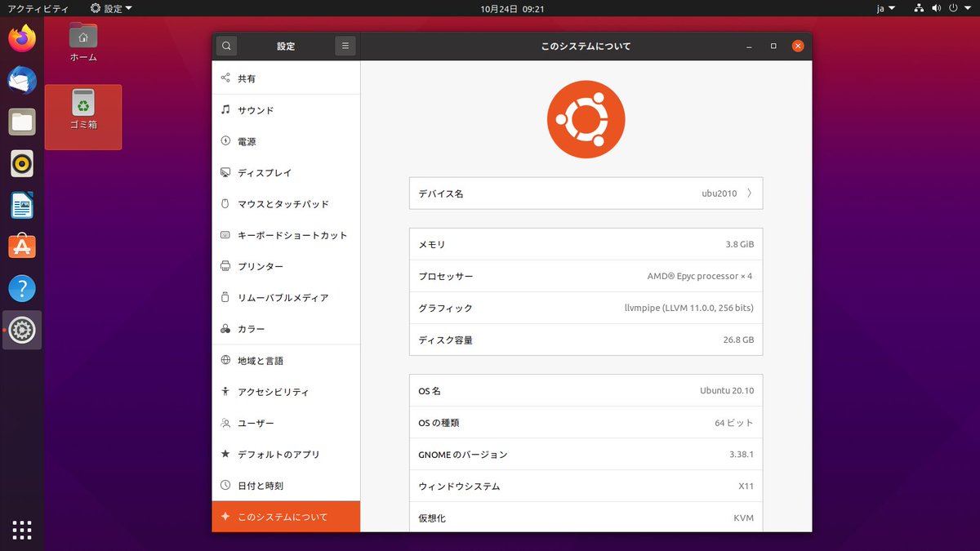Click the ユーザー users icon

point(225,423)
